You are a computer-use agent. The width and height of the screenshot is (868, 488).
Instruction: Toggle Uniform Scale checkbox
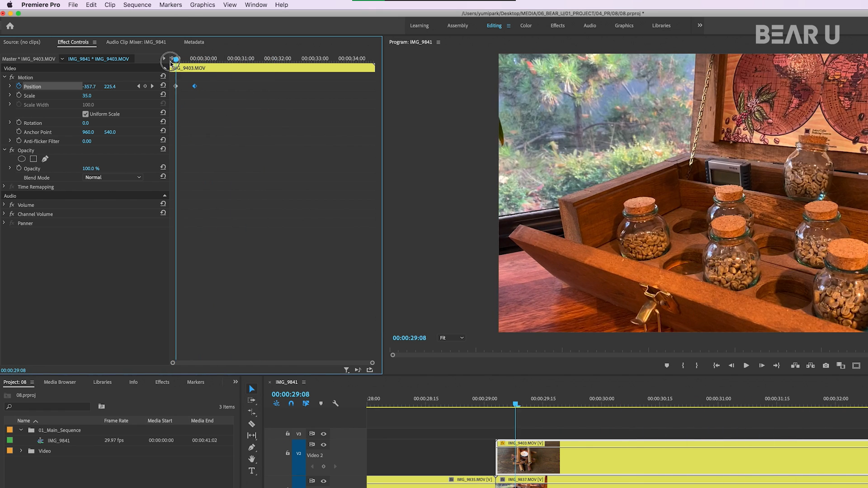(x=85, y=114)
